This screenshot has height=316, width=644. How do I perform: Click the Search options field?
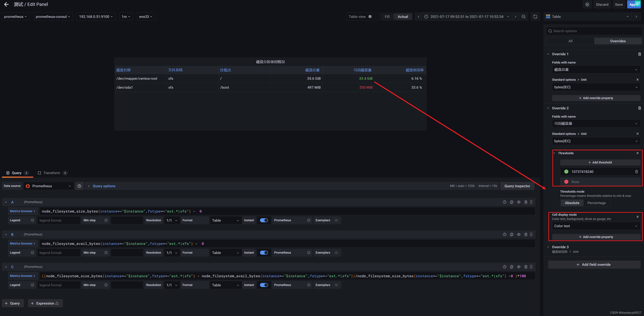tap(594, 31)
